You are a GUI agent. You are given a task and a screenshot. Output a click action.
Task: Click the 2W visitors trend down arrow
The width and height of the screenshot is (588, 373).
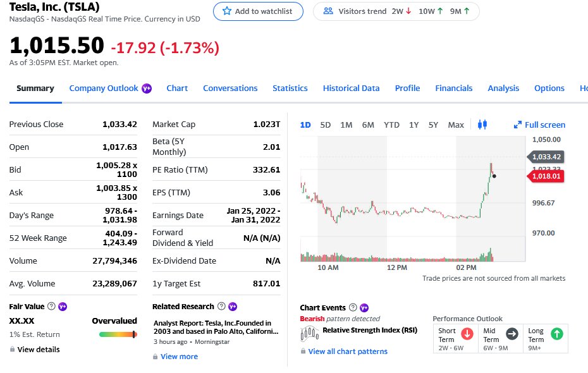click(408, 11)
